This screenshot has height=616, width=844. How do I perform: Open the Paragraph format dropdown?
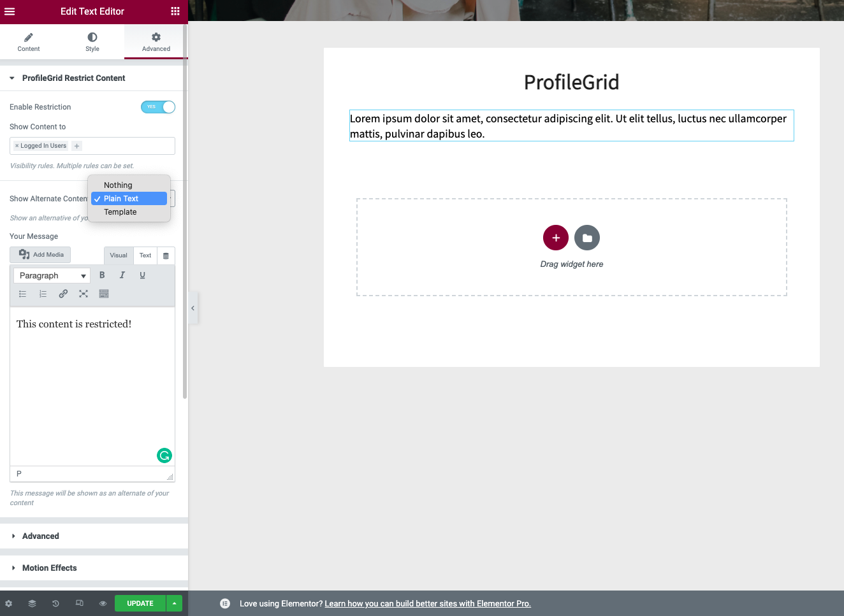click(52, 276)
